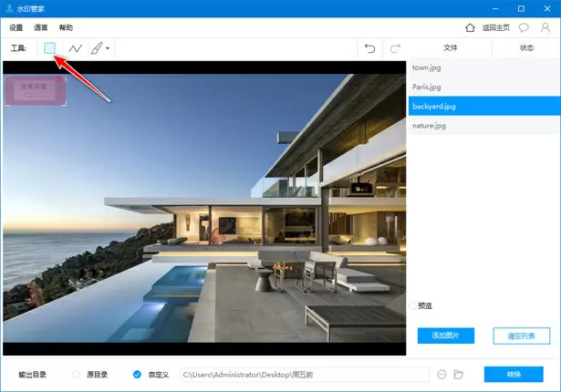Image resolution: width=561 pixels, height=392 pixels.
Task: Open the 语言 menu
Action: (x=41, y=27)
